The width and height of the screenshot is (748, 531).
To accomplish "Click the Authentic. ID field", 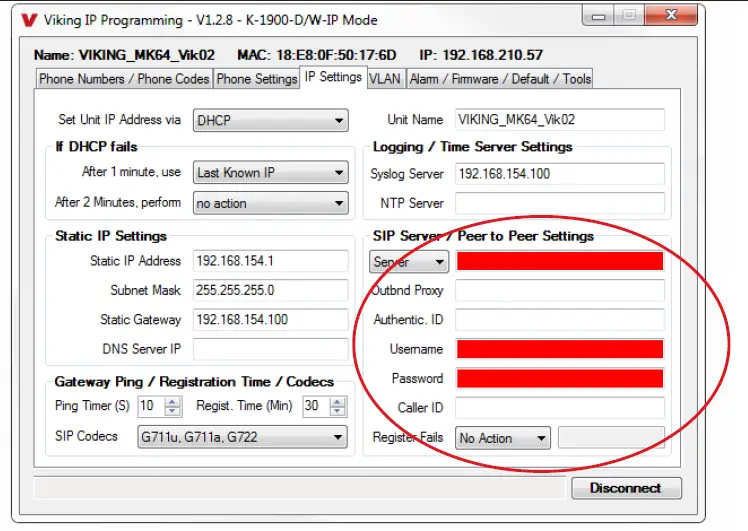I will (x=560, y=320).
